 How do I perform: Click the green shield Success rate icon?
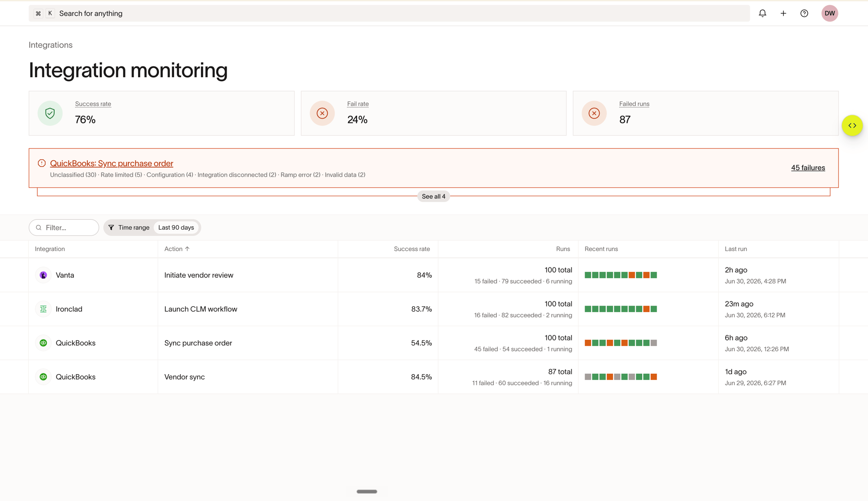pyautogui.click(x=50, y=113)
